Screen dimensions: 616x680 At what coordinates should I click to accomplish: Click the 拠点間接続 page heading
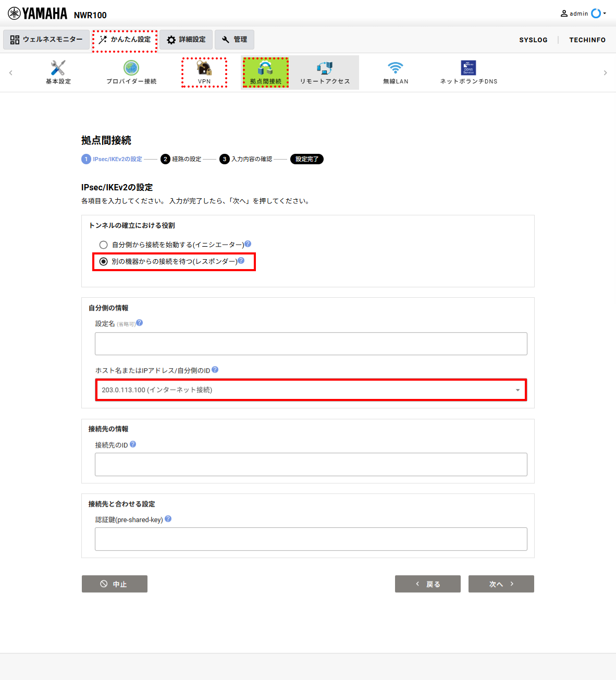click(x=106, y=140)
